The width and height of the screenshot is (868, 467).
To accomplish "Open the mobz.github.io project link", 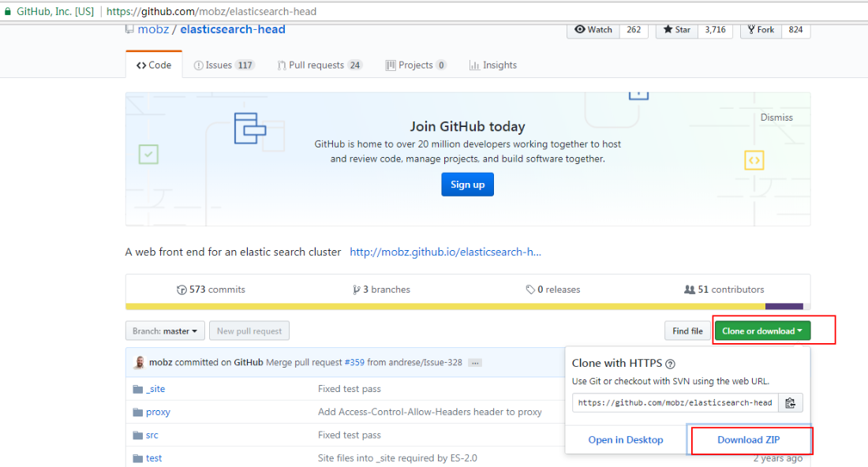I will 445,252.
